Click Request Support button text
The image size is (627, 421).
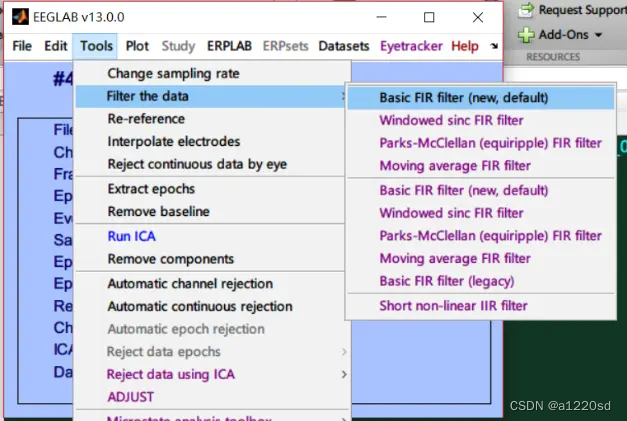583,10
